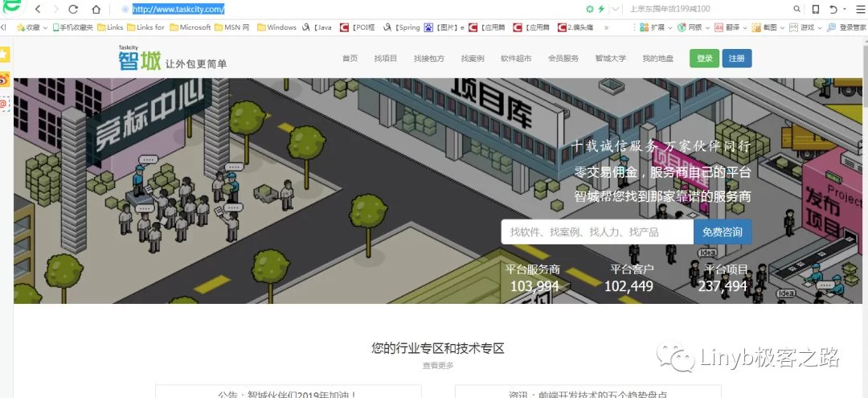Click the undo restore-page icon
This screenshot has width=868, height=398.
[x=833, y=10]
